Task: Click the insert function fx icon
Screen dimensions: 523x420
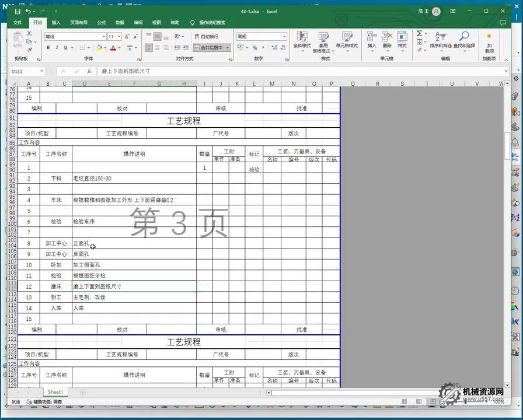Action: (89, 71)
